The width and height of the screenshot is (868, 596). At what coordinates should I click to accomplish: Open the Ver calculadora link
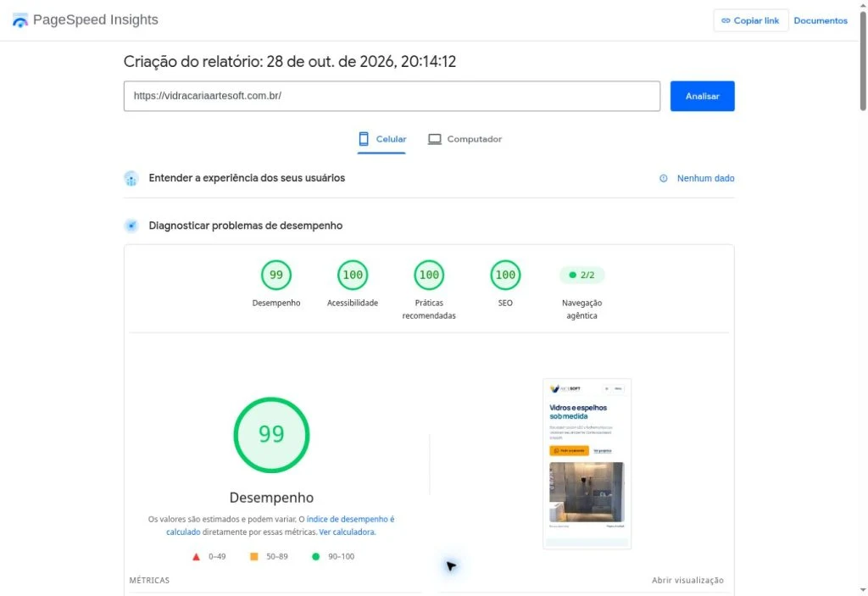(347, 532)
